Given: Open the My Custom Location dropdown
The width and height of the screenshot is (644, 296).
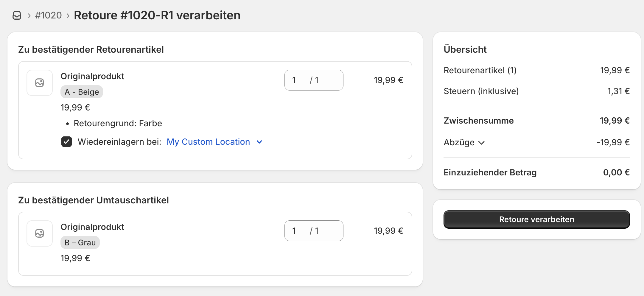Looking at the screenshot, I should (x=209, y=142).
